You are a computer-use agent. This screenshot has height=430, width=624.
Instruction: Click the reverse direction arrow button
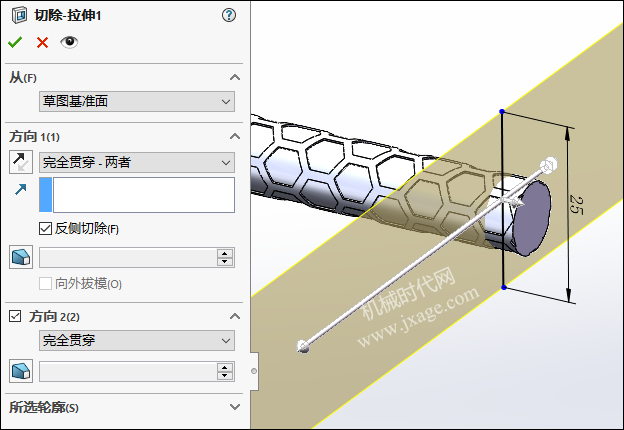coord(21,162)
